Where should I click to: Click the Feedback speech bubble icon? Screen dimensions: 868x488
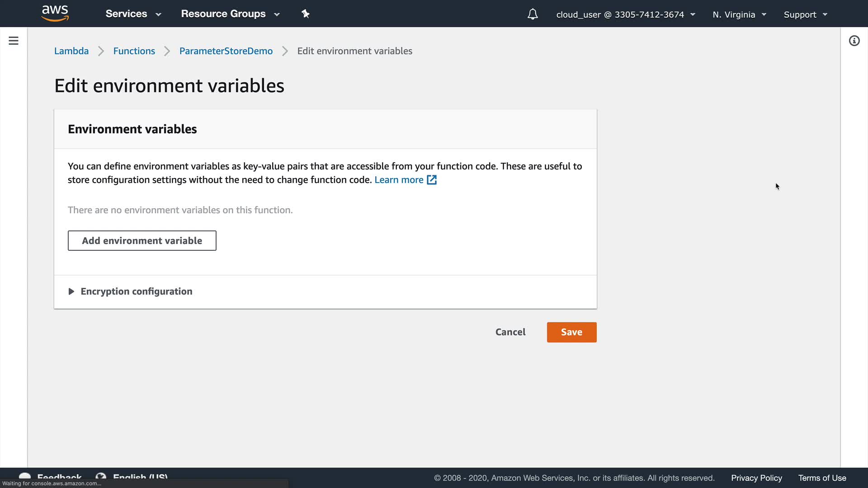25,476
